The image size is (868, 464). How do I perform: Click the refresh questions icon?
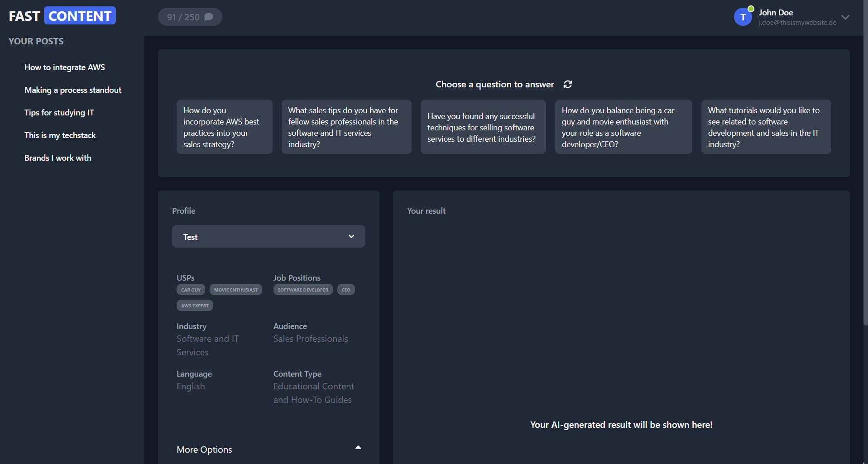point(567,84)
